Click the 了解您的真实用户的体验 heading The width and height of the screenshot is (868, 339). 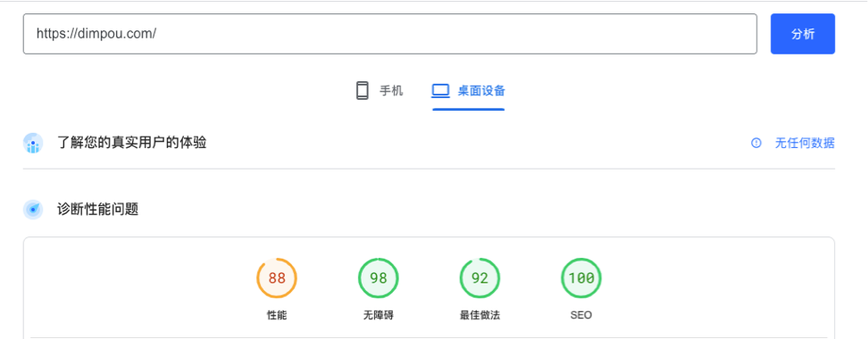132,144
